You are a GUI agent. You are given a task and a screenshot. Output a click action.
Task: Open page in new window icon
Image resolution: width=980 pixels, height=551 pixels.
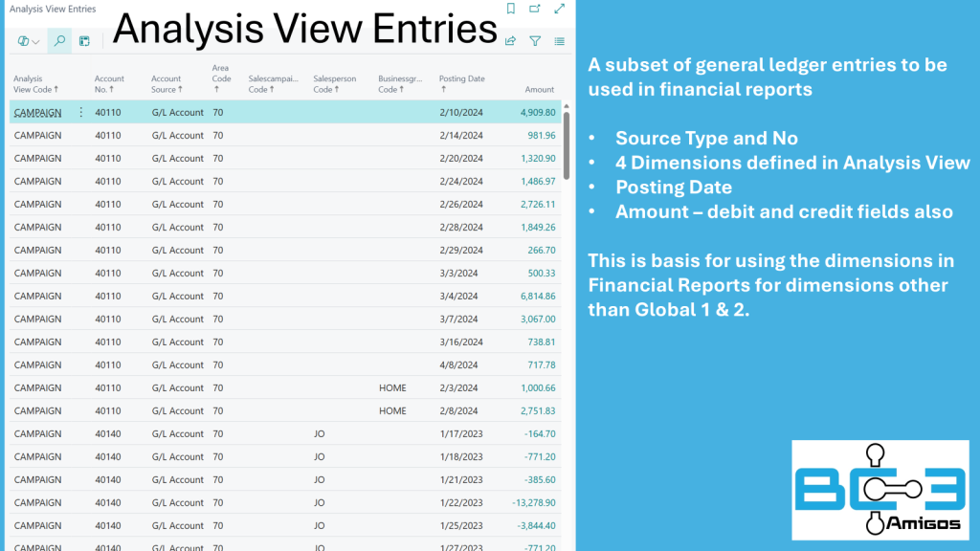(535, 9)
